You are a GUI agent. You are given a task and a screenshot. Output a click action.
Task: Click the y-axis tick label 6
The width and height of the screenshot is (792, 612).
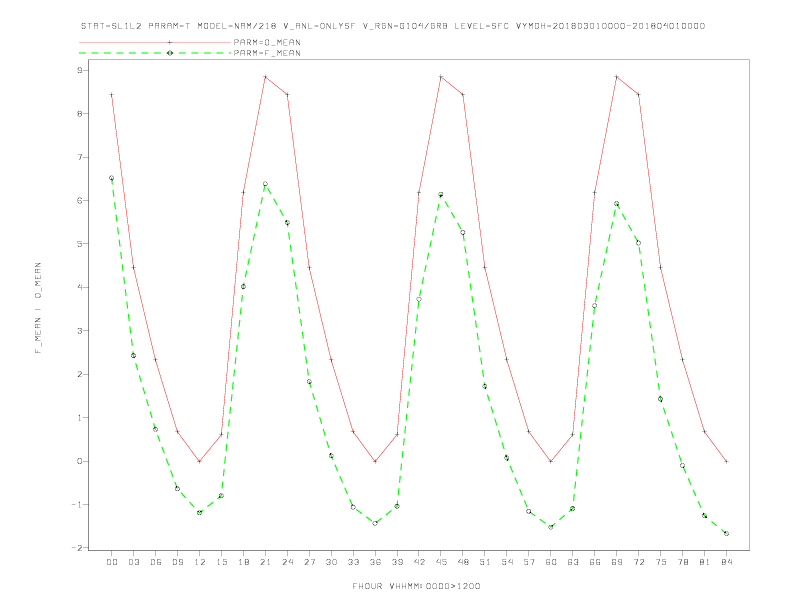tap(80, 200)
